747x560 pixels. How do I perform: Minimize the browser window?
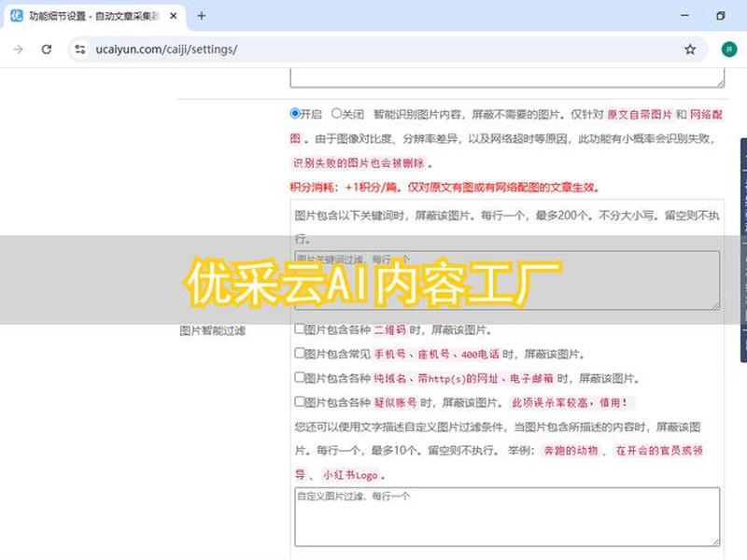click(684, 16)
